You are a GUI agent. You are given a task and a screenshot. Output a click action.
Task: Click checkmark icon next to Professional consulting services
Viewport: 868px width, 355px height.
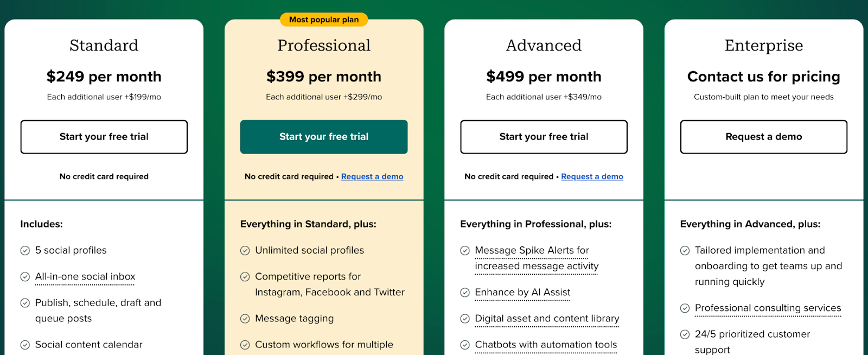(x=685, y=308)
